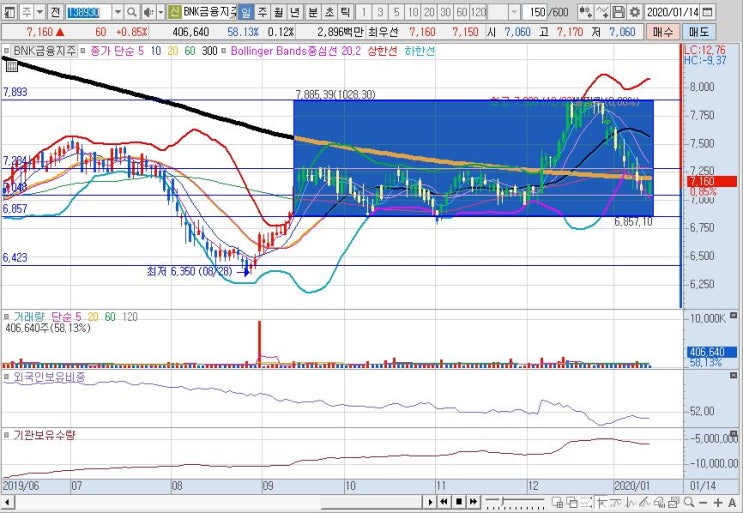The height and width of the screenshot is (513, 743).
Task: Select the crosshair cursor tool icon
Action: (x=602, y=502)
